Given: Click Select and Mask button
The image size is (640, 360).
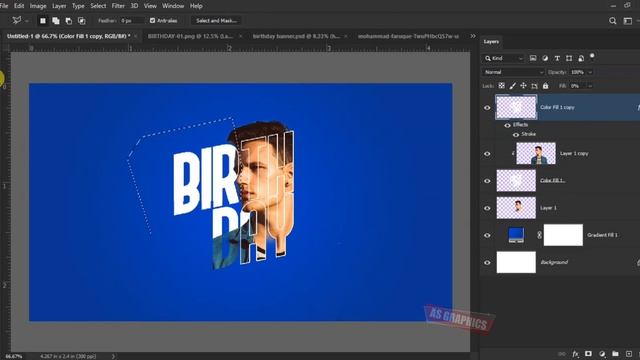Looking at the screenshot, I should [216, 20].
